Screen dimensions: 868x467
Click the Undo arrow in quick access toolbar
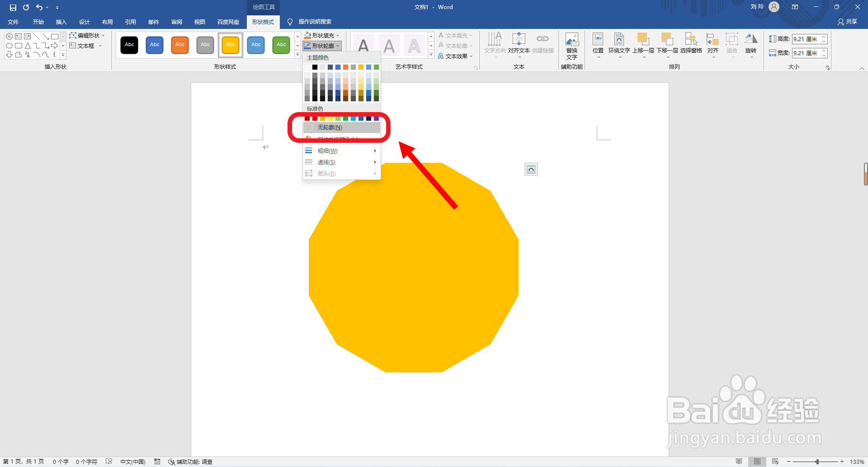click(39, 7)
